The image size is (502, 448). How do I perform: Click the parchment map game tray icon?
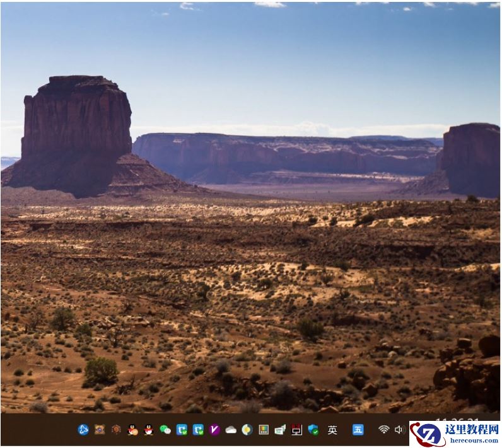click(100, 430)
